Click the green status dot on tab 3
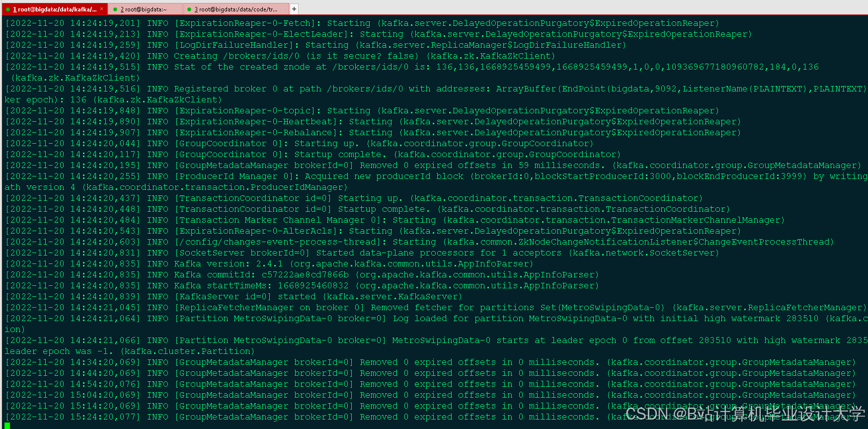 point(189,9)
